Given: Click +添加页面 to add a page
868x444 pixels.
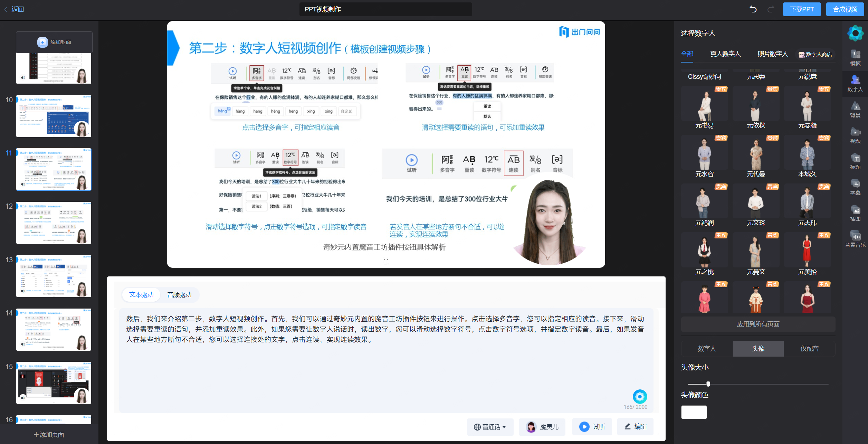Looking at the screenshot, I should [x=49, y=435].
